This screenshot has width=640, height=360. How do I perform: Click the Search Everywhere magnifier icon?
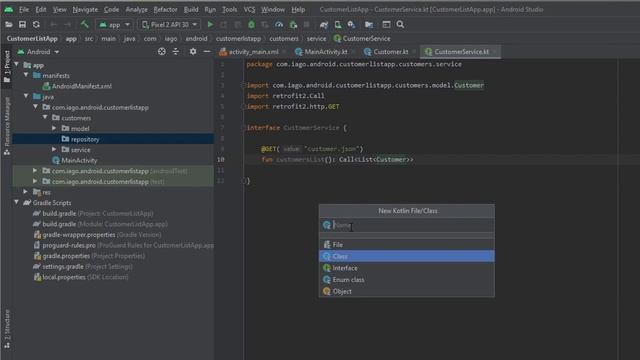400,24
